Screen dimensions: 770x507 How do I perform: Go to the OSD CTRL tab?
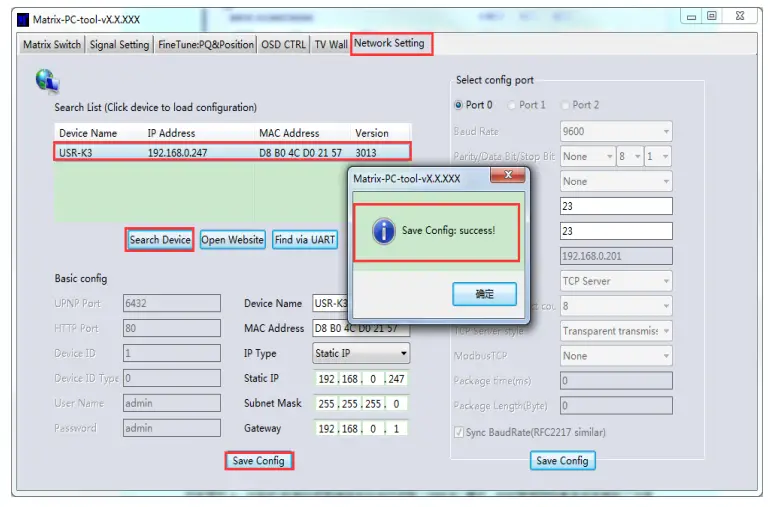point(283,45)
